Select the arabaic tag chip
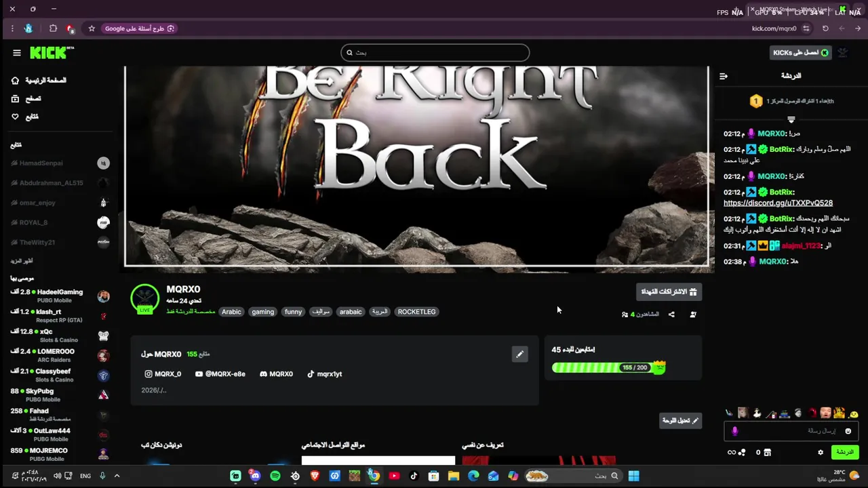This screenshot has width=868, height=488. tap(351, 312)
